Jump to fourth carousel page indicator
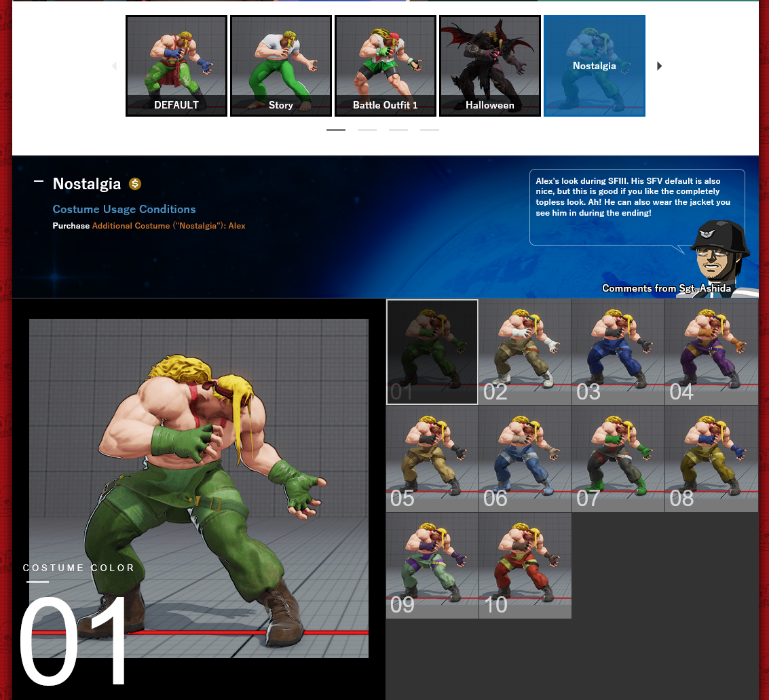The height and width of the screenshot is (700, 769). (x=430, y=130)
